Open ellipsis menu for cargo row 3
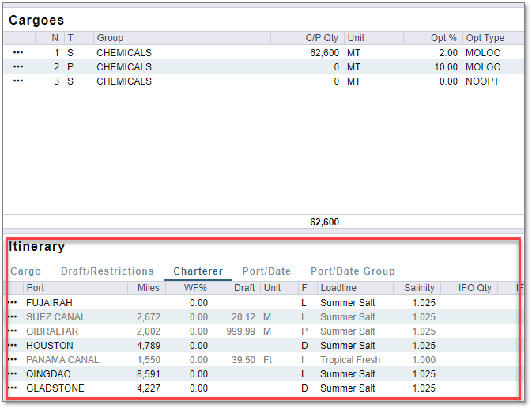The height and width of the screenshot is (409, 532). (18, 81)
